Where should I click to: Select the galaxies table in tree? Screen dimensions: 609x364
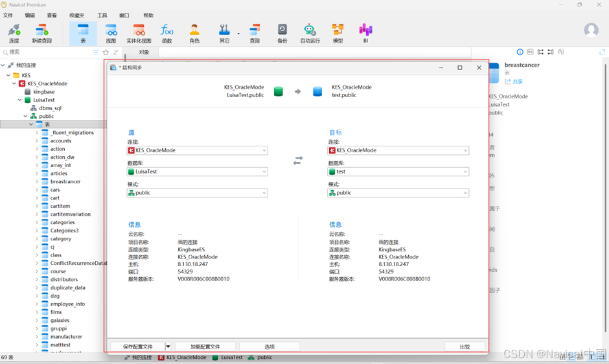tap(60, 320)
